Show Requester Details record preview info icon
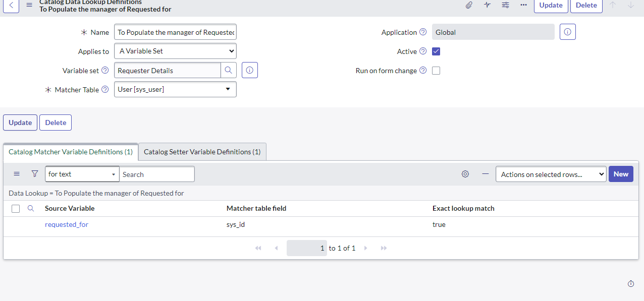 250,71
